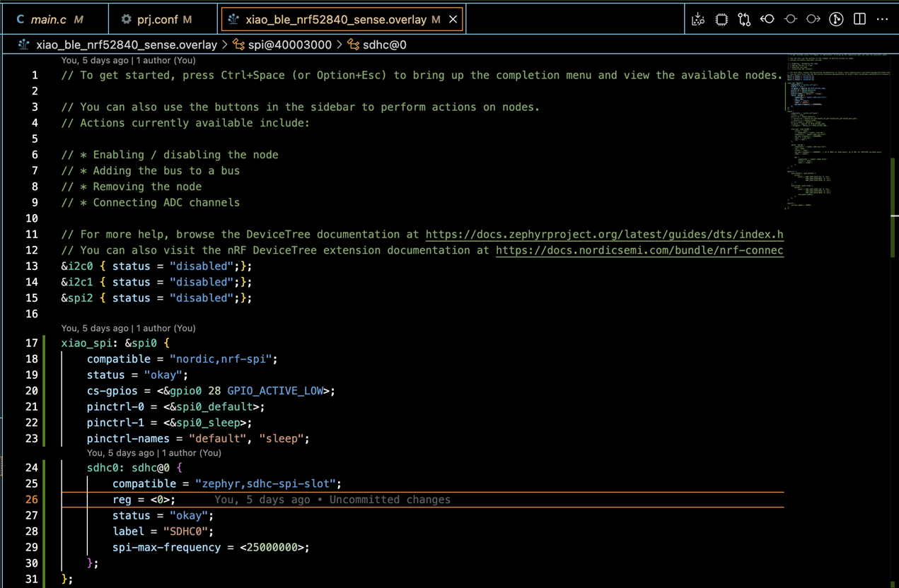The height and width of the screenshot is (588, 899).
Task: Click comment 'Connecting ADC channels' on line 9
Action: tap(166, 202)
